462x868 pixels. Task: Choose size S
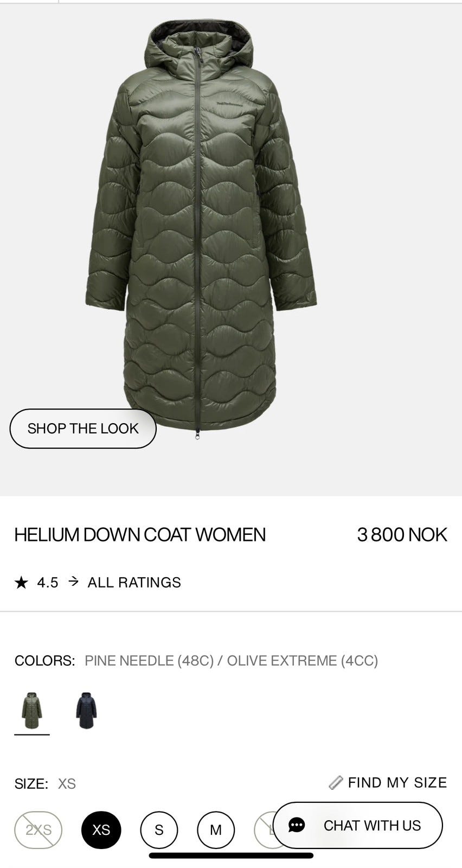point(159,829)
